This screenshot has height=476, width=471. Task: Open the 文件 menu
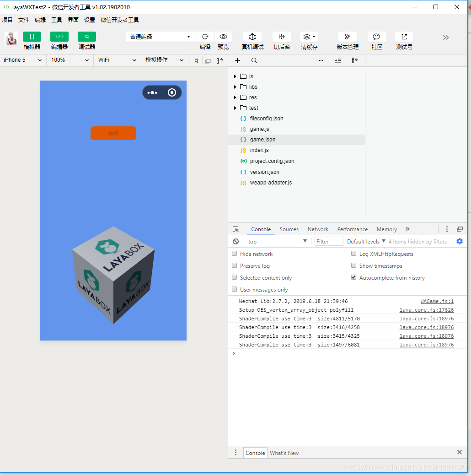point(24,20)
